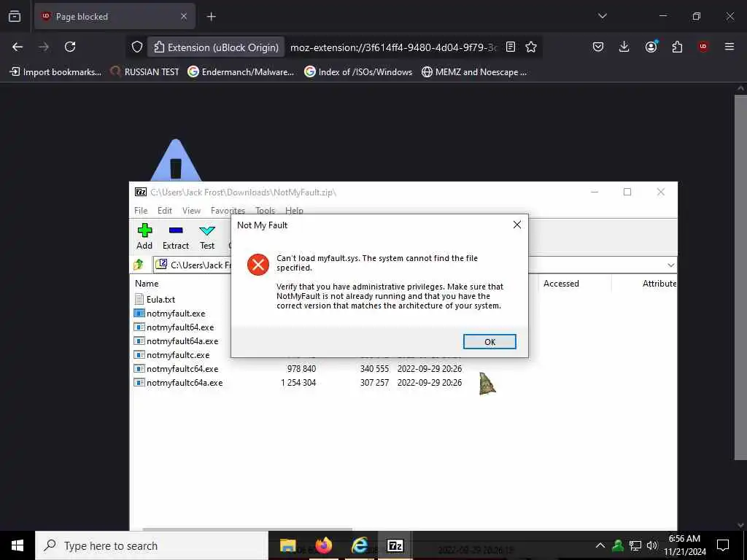Open the 7-Zip File menu
Image resolution: width=747 pixels, height=560 pixels.
(141, 211)
